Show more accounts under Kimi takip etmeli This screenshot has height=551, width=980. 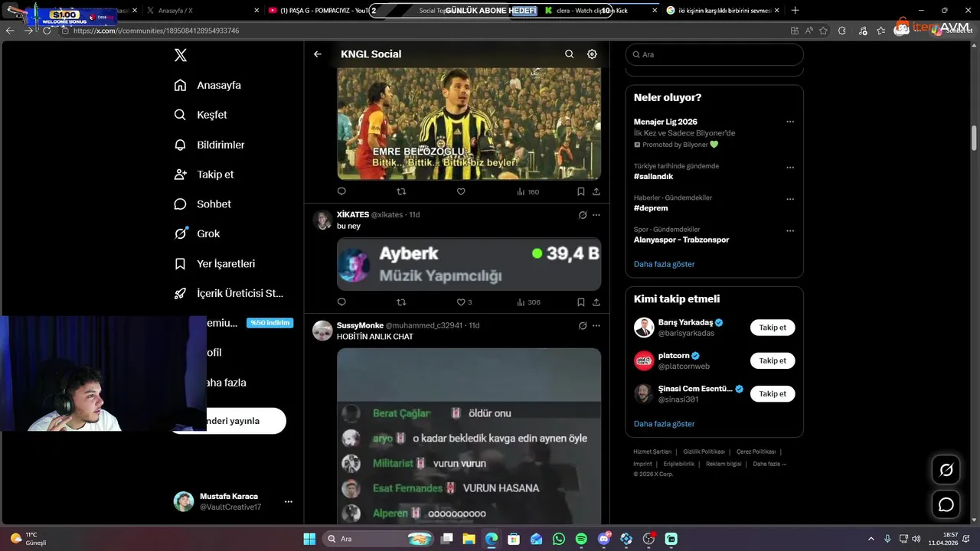point(664,424)
